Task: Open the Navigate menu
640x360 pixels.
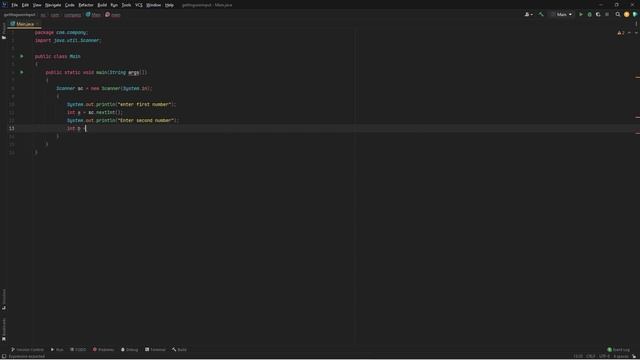Action: pos(53,5)
